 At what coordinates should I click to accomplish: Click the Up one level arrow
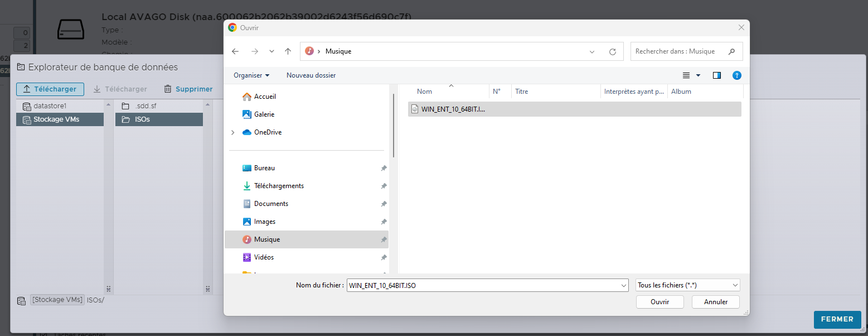[x=288, y=51]
